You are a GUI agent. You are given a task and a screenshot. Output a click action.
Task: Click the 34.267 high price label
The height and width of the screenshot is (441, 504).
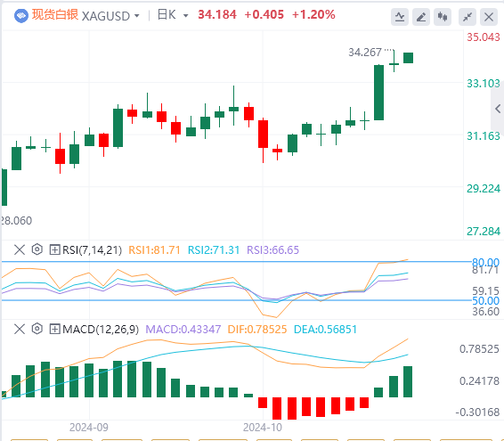(x=365, y=52)
